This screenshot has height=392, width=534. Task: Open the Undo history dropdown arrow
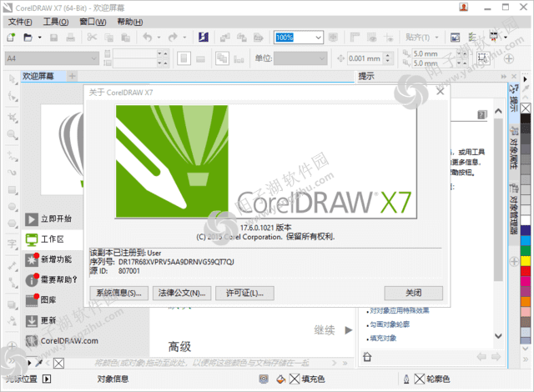pyautogui.click(x=159, y=37)
